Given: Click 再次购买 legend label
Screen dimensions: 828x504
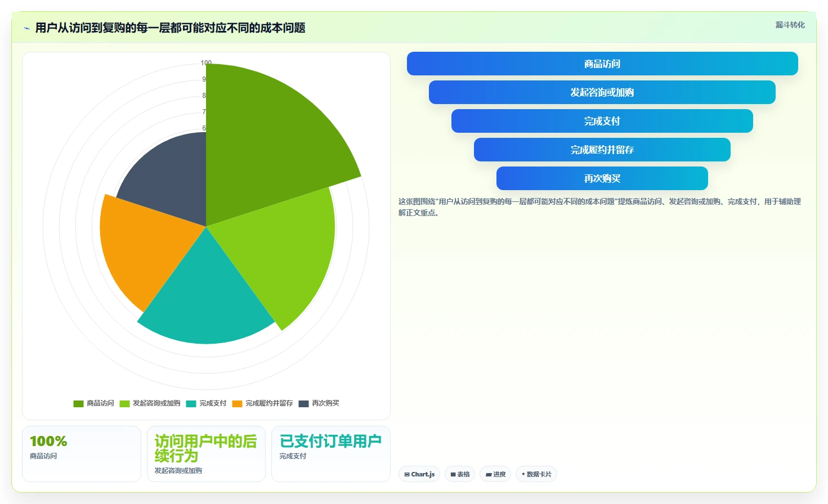Looking at the screenshot, I should point(325,403).
